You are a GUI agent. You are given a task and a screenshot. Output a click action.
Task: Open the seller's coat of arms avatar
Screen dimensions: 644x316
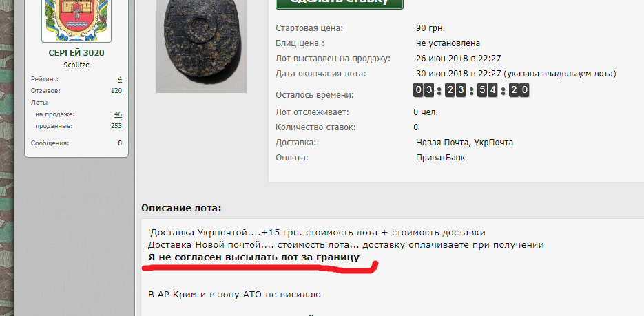tap(76, 21)
